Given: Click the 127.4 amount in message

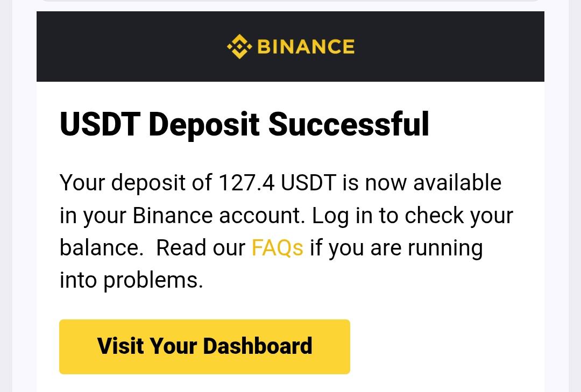Looking at the screenshot, I should [246, 183].
